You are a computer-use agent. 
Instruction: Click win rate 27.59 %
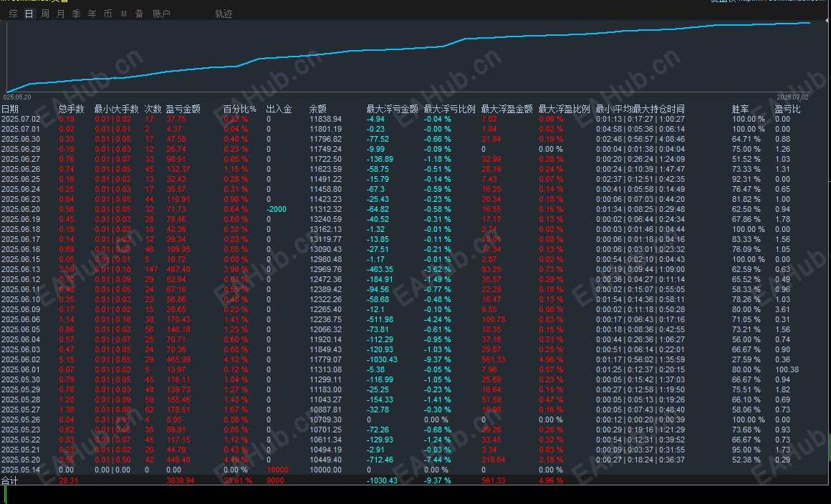(x=746, y=360)
